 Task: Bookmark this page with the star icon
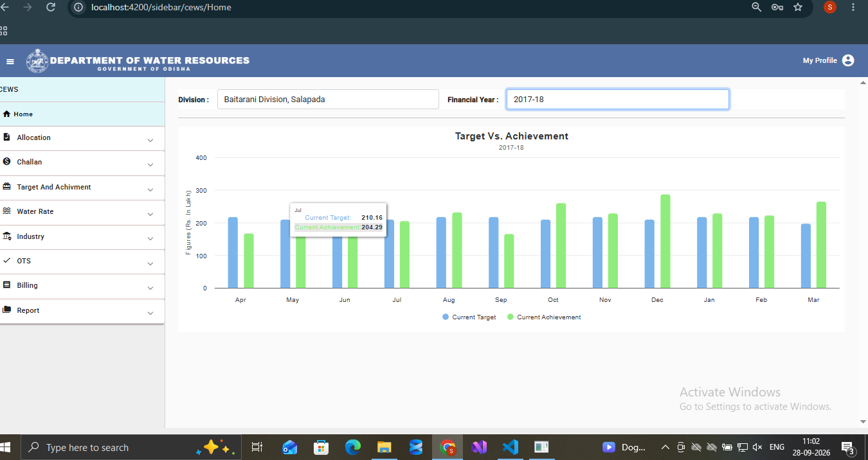coord(798,7)
